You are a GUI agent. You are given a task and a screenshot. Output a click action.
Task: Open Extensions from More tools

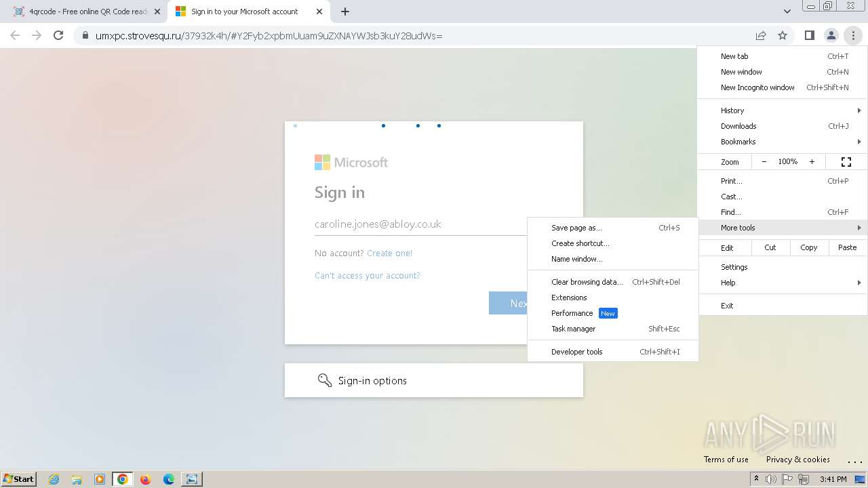[x=613, y=298]
